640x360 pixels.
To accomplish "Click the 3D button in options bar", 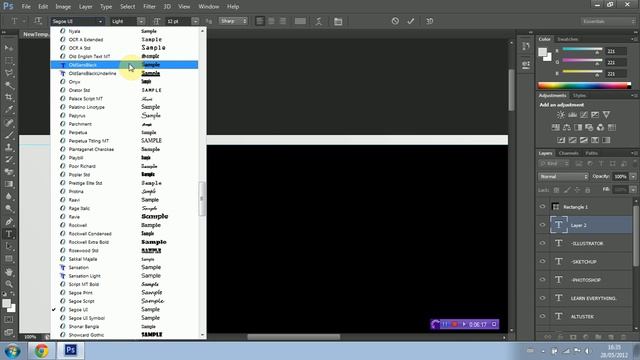I will pos(429,21).
